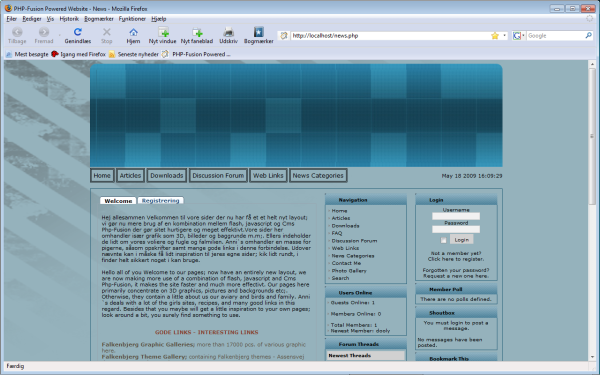
Task: Open the address bar history dropdown arrow
Action: (504, 36)
